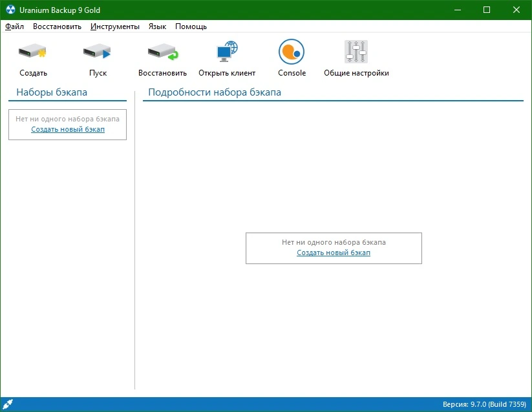This screenshot has height=412, width=532.
Task: Open the Язык menu
Action: coord(157,26)
